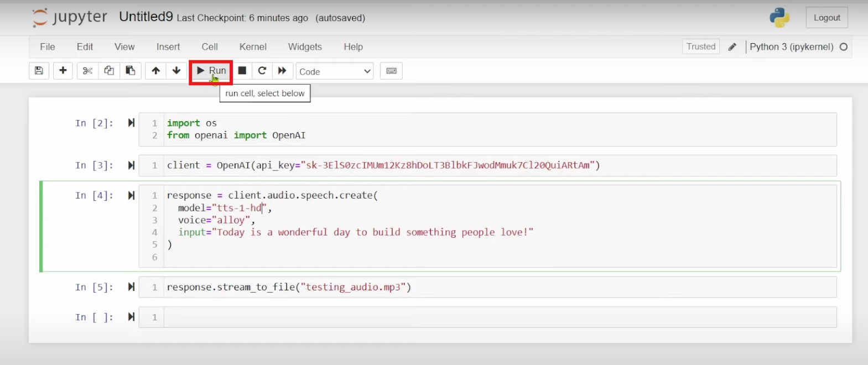
Task: Insert a new cell below
Action: tap(63, 71)
